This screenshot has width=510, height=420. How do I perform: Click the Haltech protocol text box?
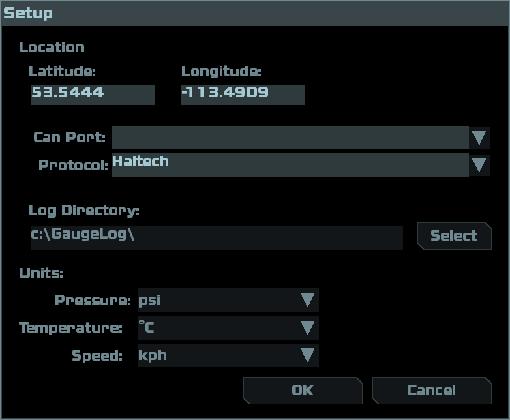290,164
